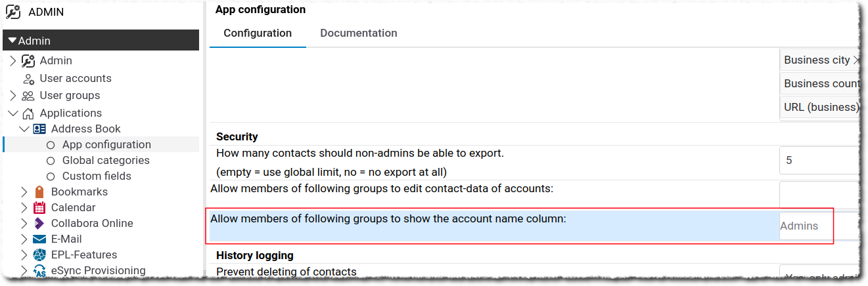Click the EPL-Features globe icon
868x286 pixels.
[x=39, y=255]
